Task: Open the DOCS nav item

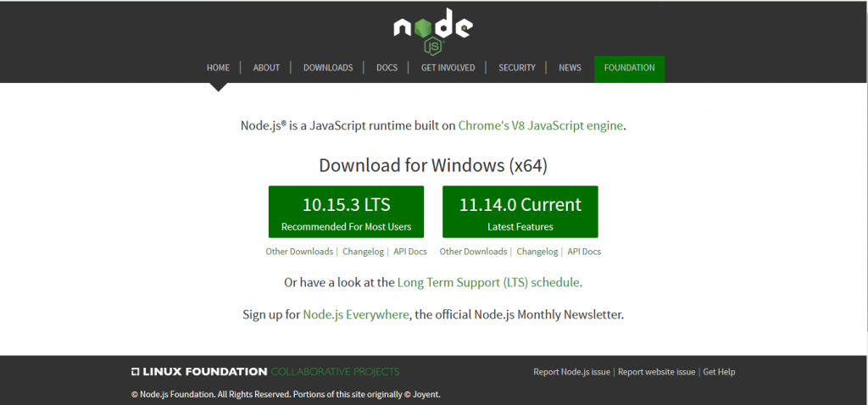Action: (387, 68)
